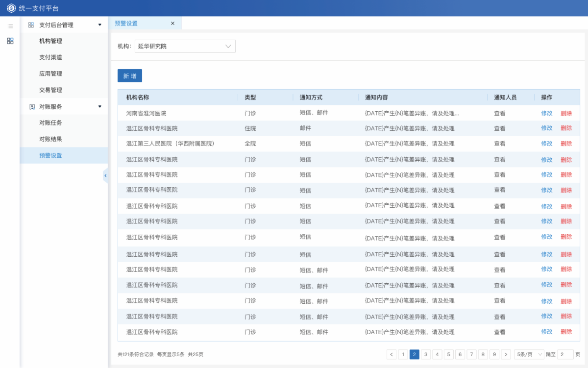This screenshot has width=588, height=368.
Task: Collapse the 支付后台管理 menu group
Action: (x=100, y=25)
